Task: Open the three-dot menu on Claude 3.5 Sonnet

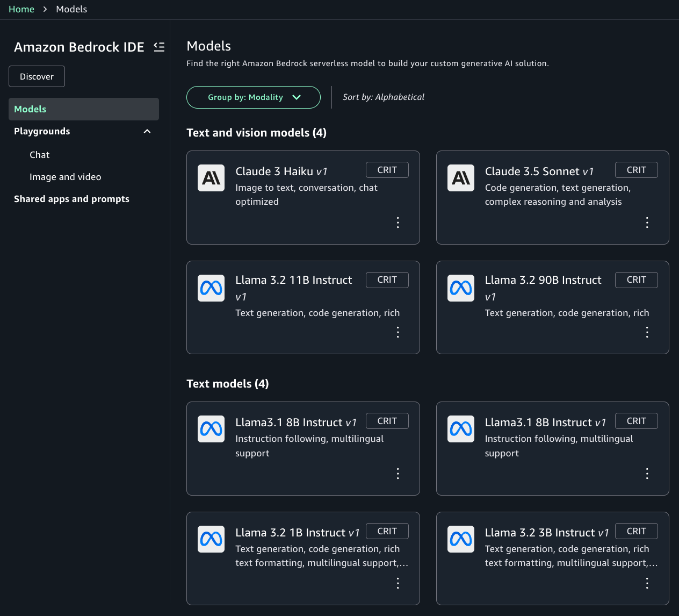Action: 647,223
